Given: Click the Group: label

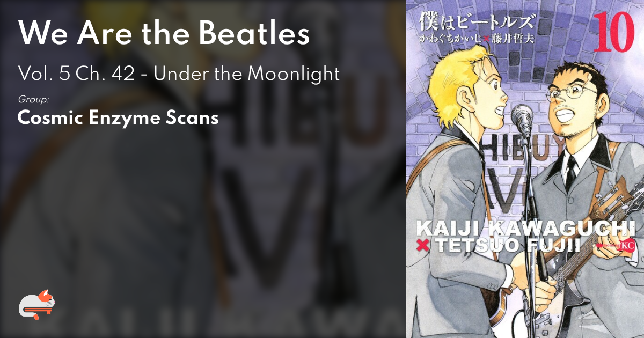Looking at the screenshot, I should 34,99.
